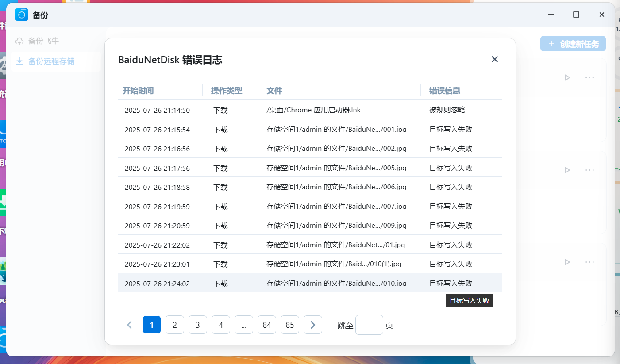The image size is (620, 364).
Task: Go to next page of error log
Action: (313, 325)
